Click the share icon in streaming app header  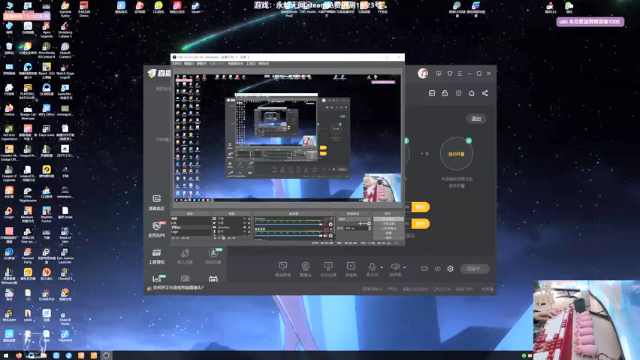tap(485, 93)
